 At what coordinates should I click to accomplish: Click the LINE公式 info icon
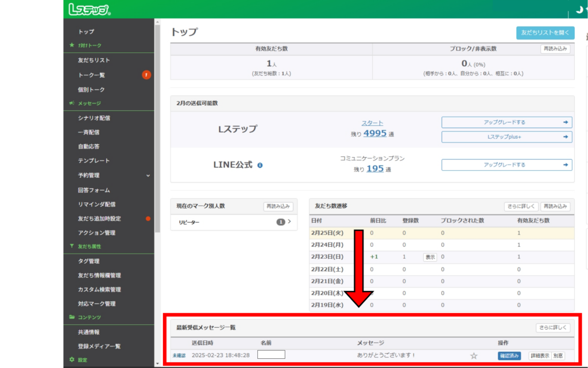point(260,165)
